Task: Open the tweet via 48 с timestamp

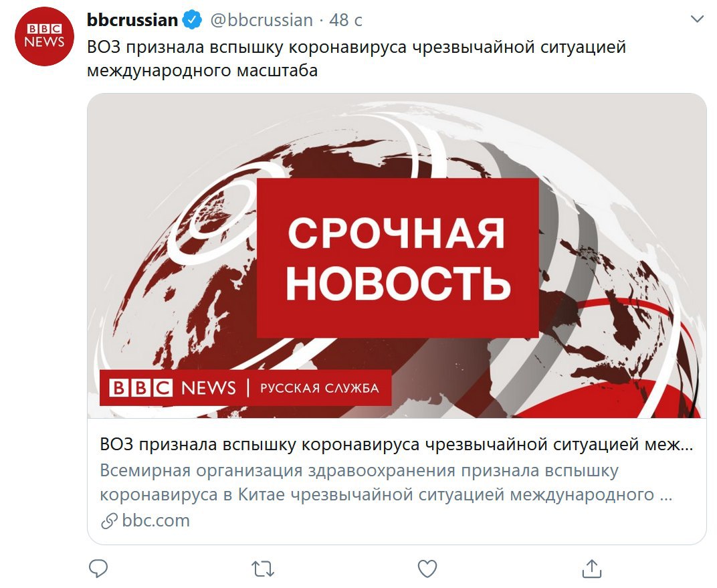Action: tap(346, 20)
